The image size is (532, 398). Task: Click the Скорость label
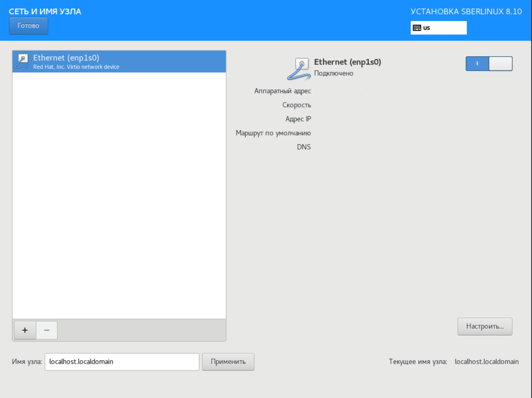click(297, 105)
